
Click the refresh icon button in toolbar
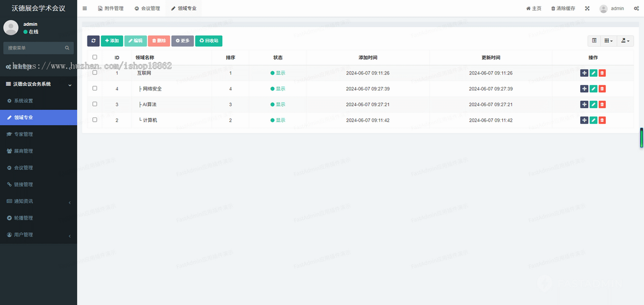point(93,41)
